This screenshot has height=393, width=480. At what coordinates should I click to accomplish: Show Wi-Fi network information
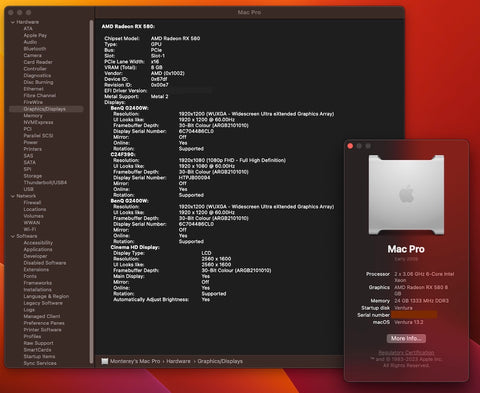pos(30,229)
